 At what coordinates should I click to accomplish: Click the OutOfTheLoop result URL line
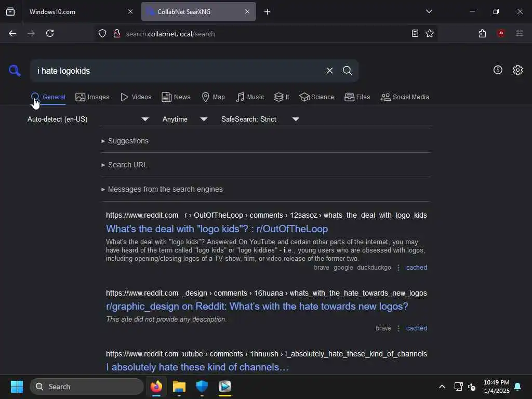point(267,215)
